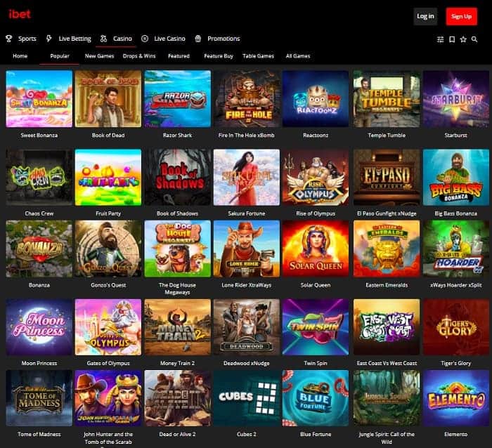The width and height of the screenshot is (492, 448).
Task: Launch the Starburst game tile
Action: coord(456,99)
